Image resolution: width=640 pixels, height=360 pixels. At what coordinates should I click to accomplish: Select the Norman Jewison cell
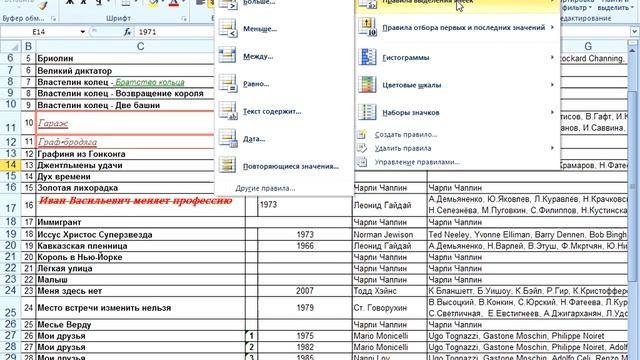tap(389, 235)
